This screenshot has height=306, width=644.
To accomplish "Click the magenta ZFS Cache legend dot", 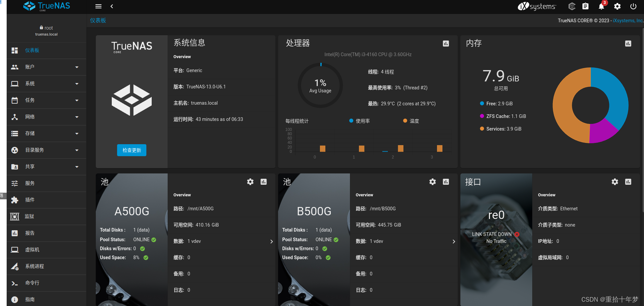I will [x=482, y=116].
